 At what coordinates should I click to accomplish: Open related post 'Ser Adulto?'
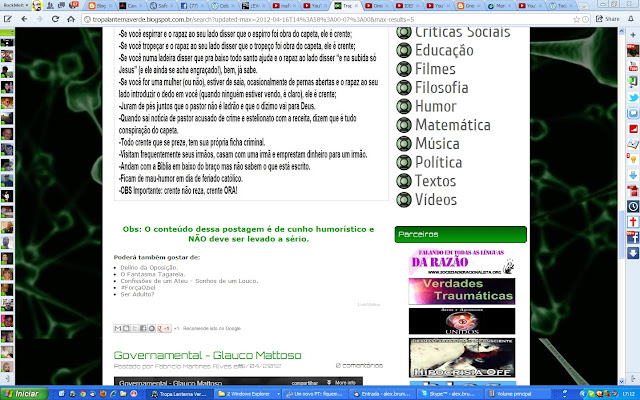[x=137, y=294]
